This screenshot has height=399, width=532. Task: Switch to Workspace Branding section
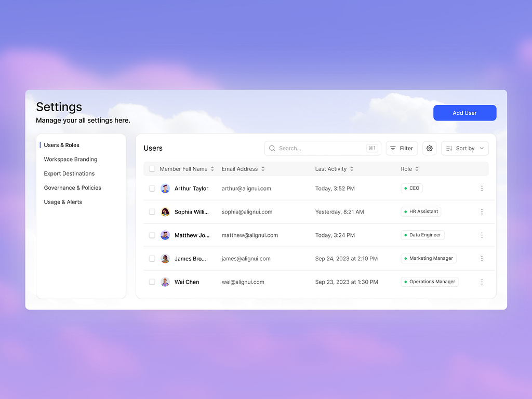coord(70,159)
